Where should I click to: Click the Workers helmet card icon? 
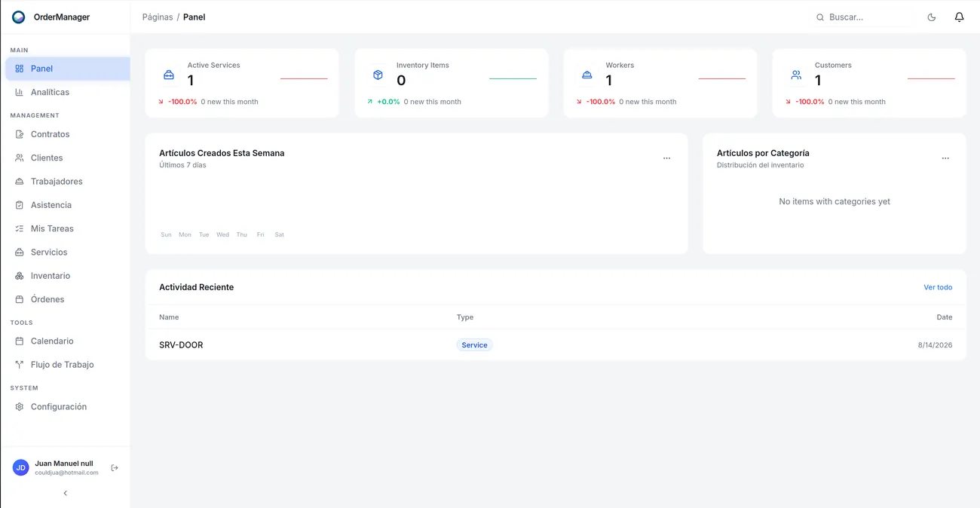(586, 75)
